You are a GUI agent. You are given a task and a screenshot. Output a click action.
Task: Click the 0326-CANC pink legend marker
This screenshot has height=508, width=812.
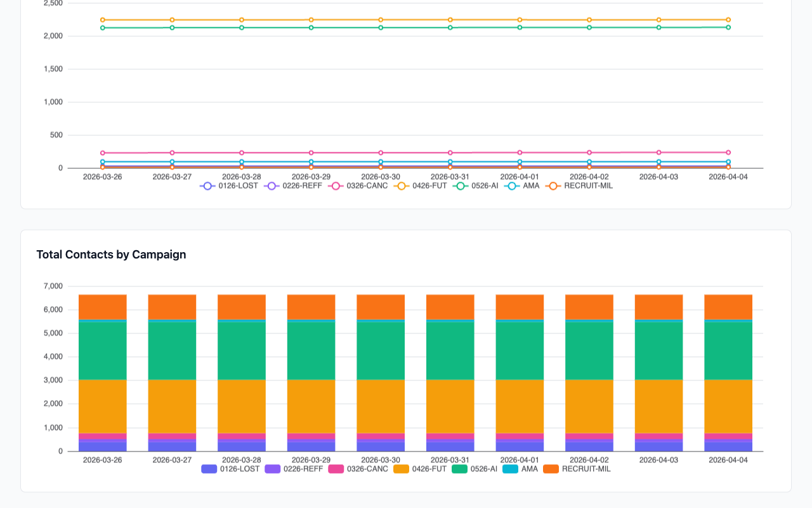336,185
